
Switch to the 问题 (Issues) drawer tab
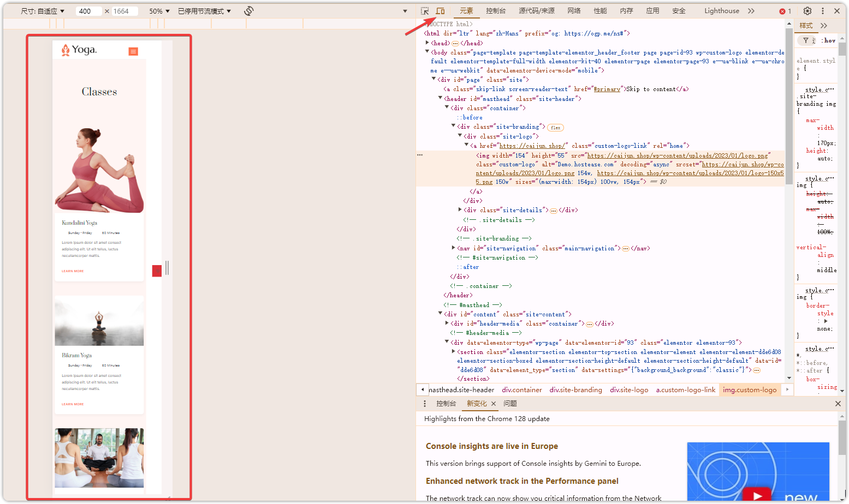(x=510, y=404)
